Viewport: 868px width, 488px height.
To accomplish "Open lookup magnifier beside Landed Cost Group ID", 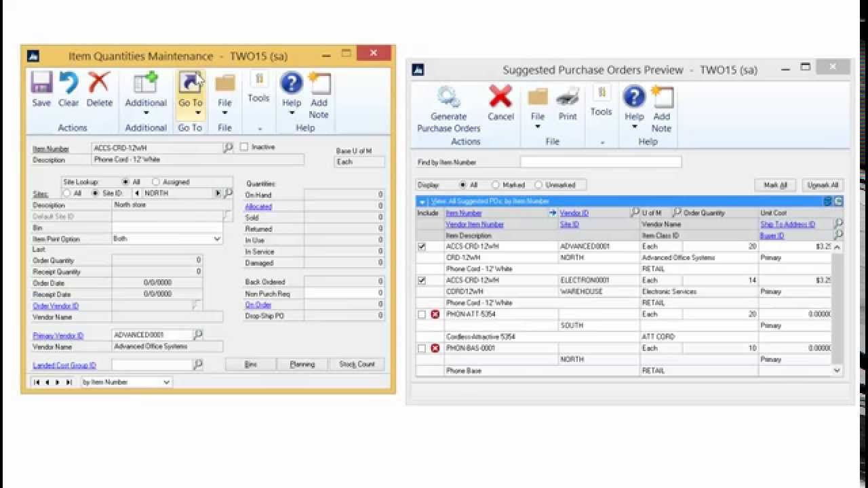I will tap(198, 365).
